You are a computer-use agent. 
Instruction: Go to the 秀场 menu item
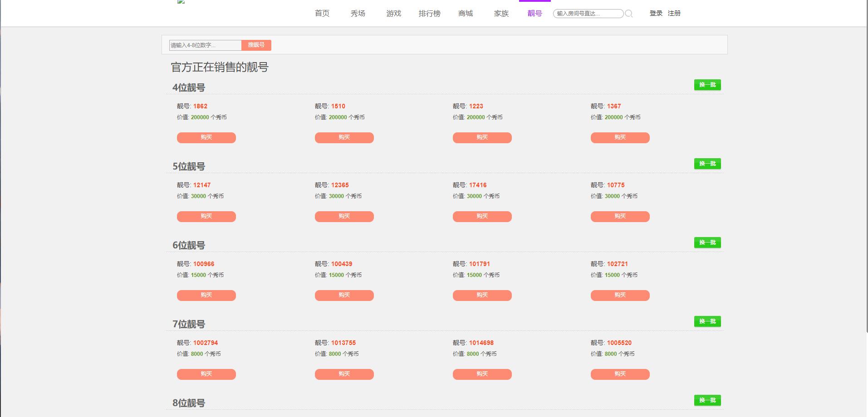(358, 14)
